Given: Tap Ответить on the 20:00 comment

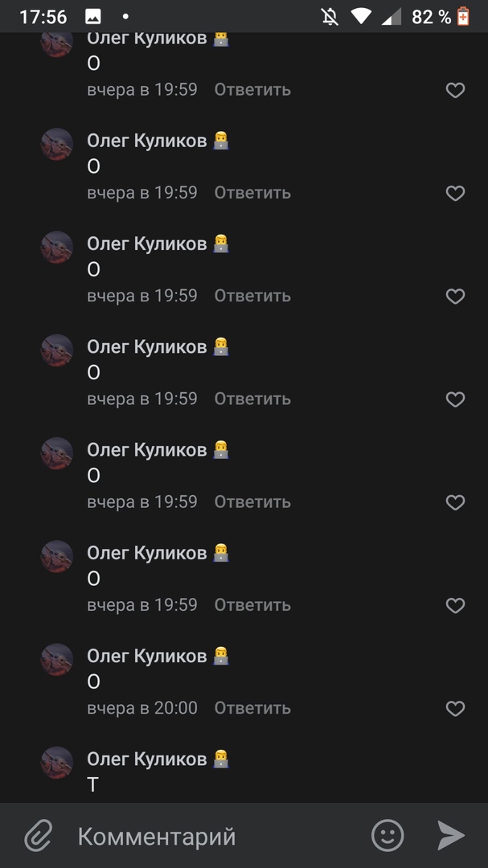Looking at the screenshot, I should click(x=252, y=708).
